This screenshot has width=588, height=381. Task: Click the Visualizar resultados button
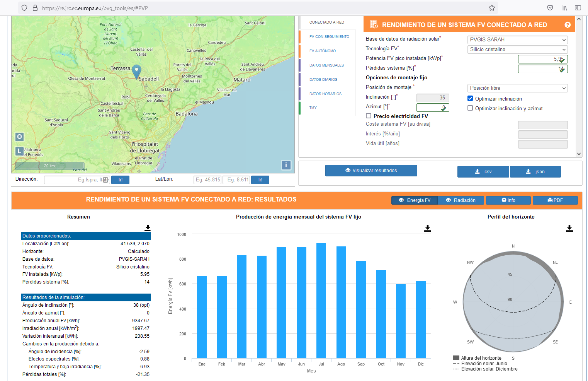tap(371, 170)
